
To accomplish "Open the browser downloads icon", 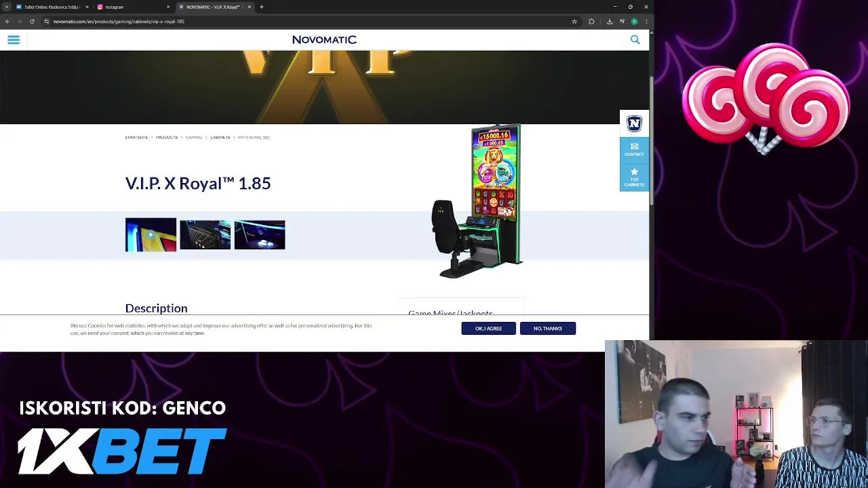I will pos(610,21).
